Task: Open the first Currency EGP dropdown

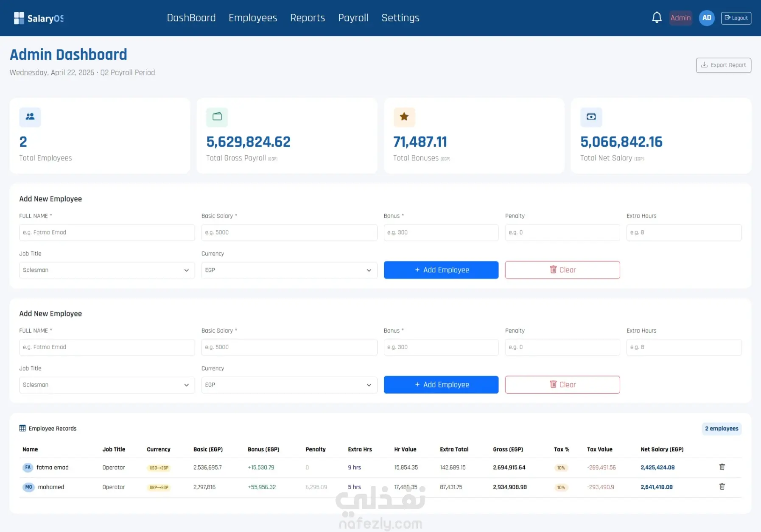Action: pos(289,270)
